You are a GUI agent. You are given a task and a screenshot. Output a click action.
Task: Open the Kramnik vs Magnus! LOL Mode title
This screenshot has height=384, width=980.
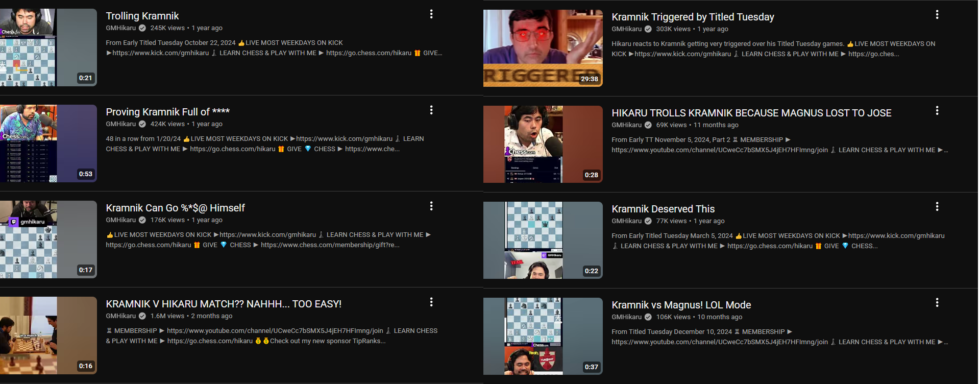click(x=681, y=305)
